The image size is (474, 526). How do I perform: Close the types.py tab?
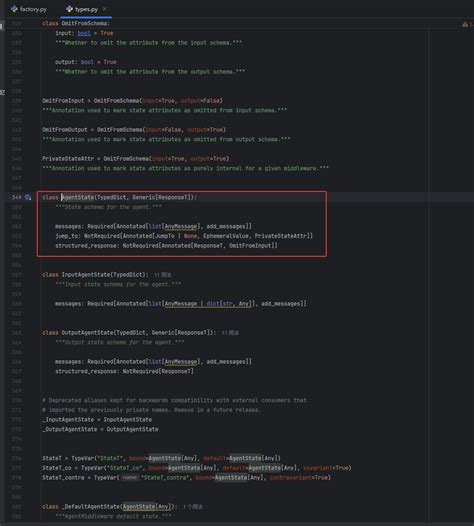coord(105,9)
